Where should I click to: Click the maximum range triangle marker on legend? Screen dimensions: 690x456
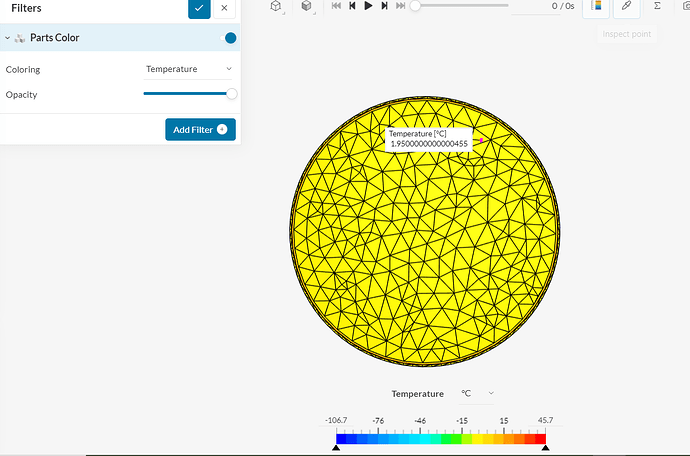(545, 448)
